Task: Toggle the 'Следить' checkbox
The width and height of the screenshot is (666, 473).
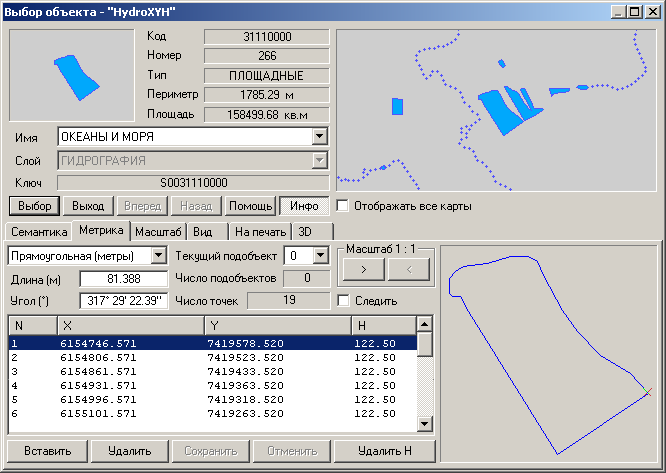Action: [344, 300]
